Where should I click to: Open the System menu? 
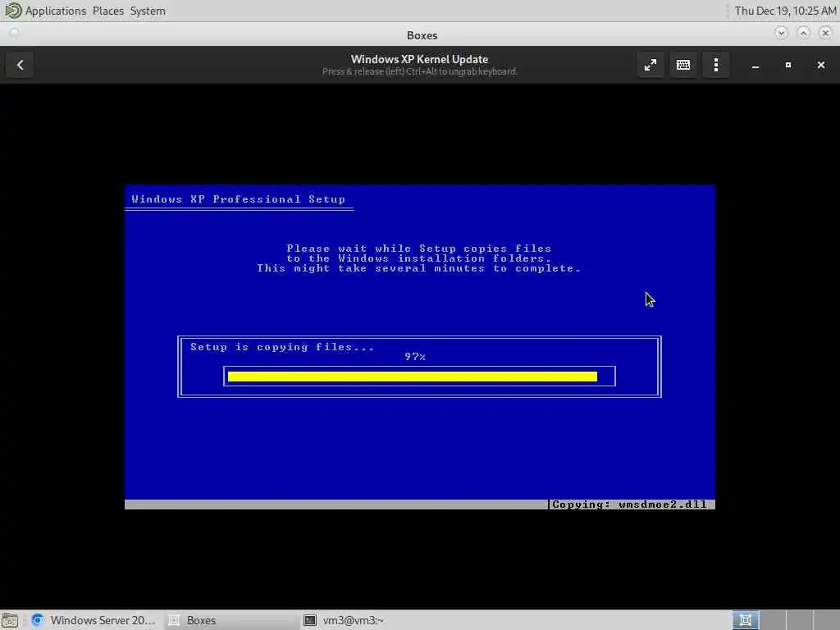148,11
